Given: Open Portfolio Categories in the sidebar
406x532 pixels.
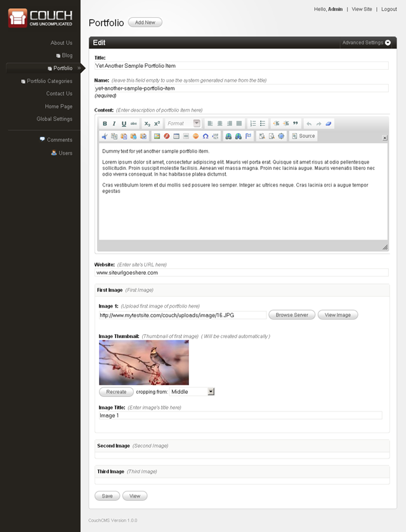Looking at the screenshot, I should click(x=49, y=81).
